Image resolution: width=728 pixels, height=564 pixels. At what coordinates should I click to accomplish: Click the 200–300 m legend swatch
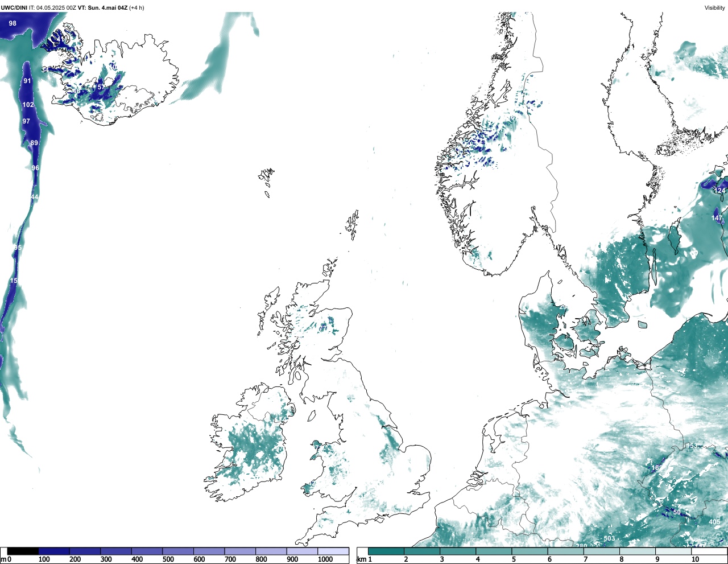[x=85, y=551]
